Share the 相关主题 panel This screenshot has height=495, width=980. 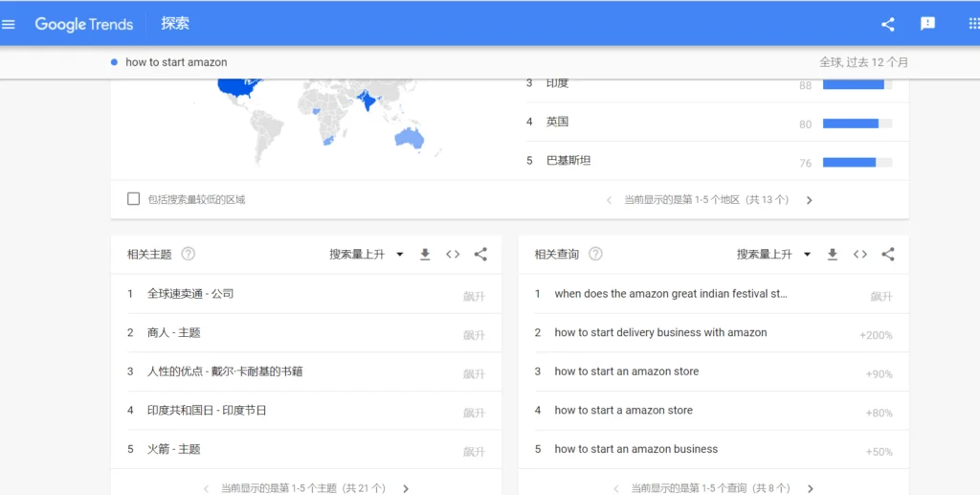tap(480, 255)
